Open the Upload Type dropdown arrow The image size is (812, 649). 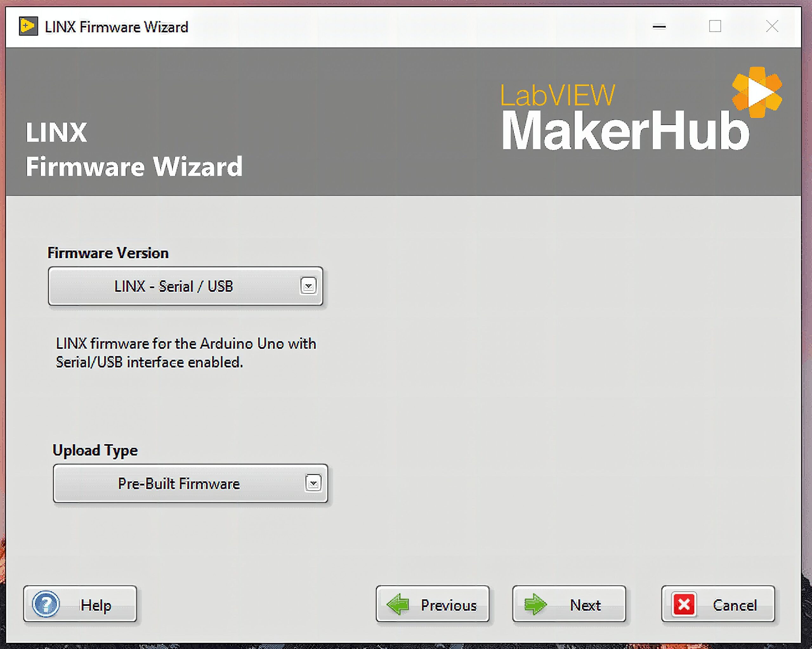pyautogui.click(x=313, y=484)
